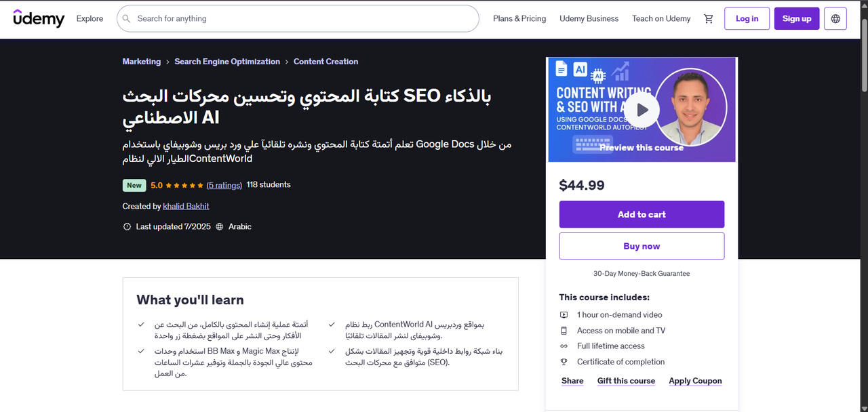Click the Log in button
The image size is (868, 412).
tap(747, 19)
